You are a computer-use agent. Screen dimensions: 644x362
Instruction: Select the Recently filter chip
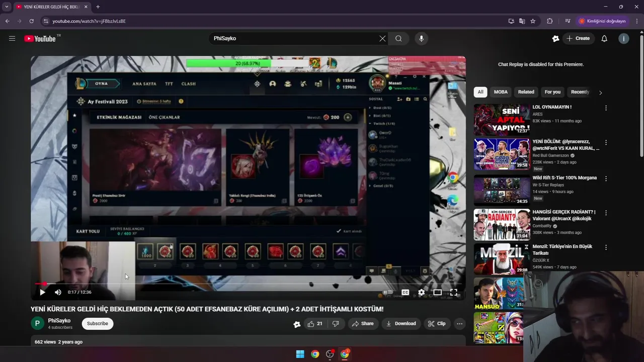[x=580, y=92]
